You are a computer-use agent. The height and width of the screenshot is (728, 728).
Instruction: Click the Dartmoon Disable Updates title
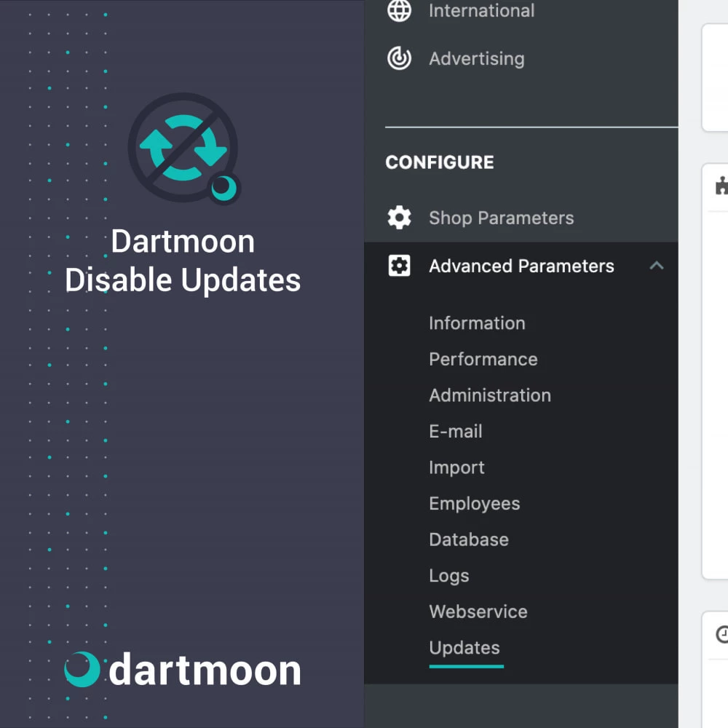(x=183, y=261)
